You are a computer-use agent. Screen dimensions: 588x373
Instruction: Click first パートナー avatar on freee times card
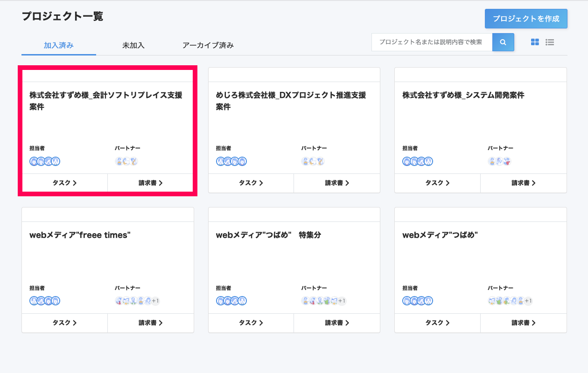pyautogui.click(x=119, y=301)
